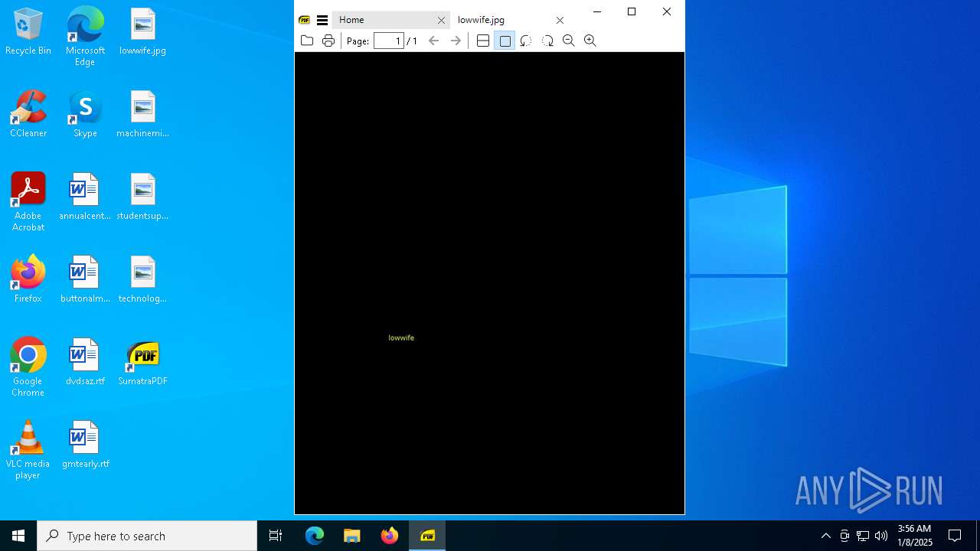
Task: Select Google Chrome desktop shortcut
Action: [x=28, y=367]
